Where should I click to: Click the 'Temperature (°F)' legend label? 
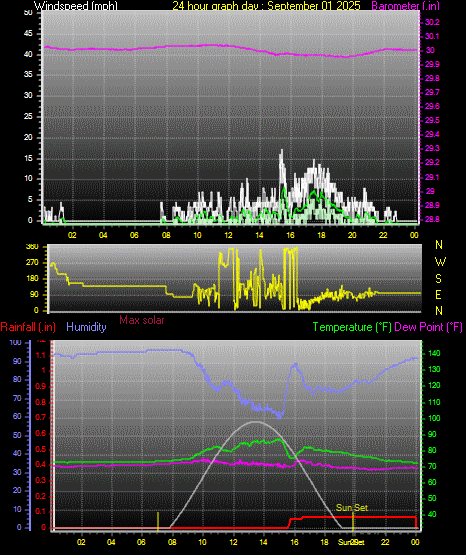point(352,327)
